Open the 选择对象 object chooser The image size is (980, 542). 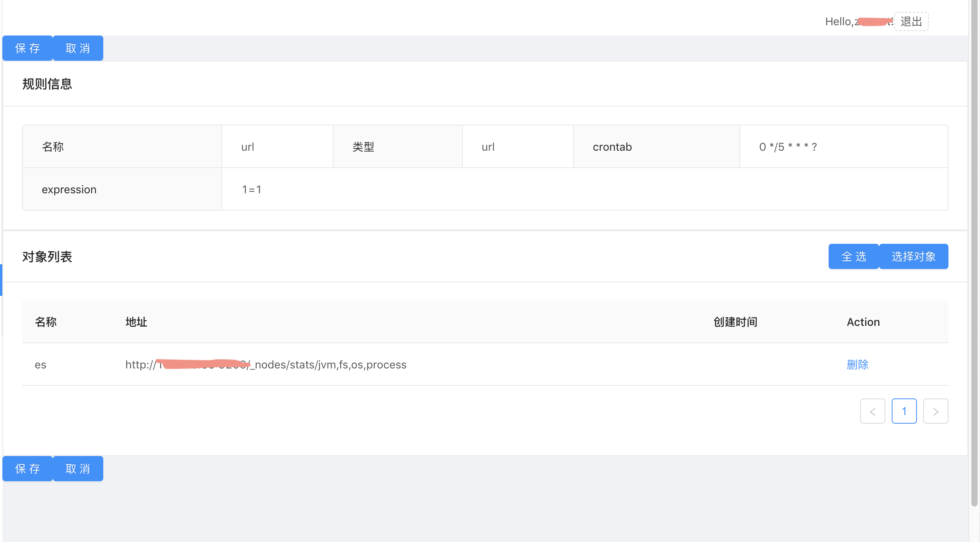[x=913, y=256]
